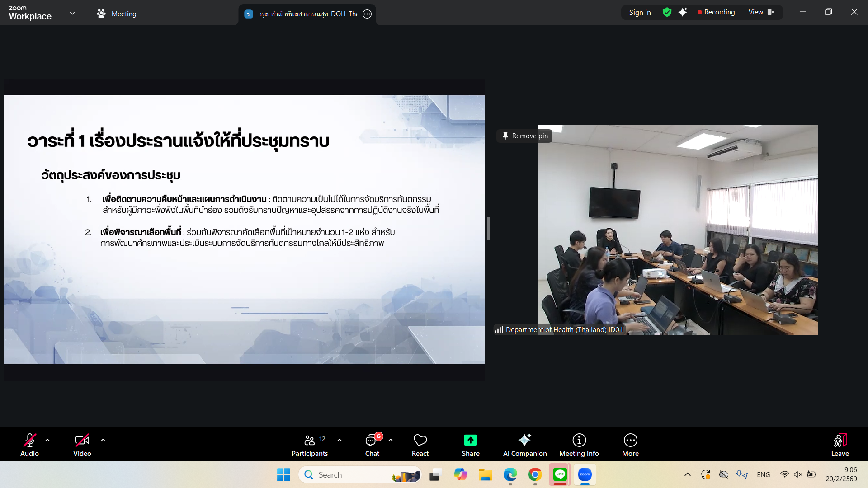Open the More options menu
Screen dimensions: 868x488
[630, 445]
